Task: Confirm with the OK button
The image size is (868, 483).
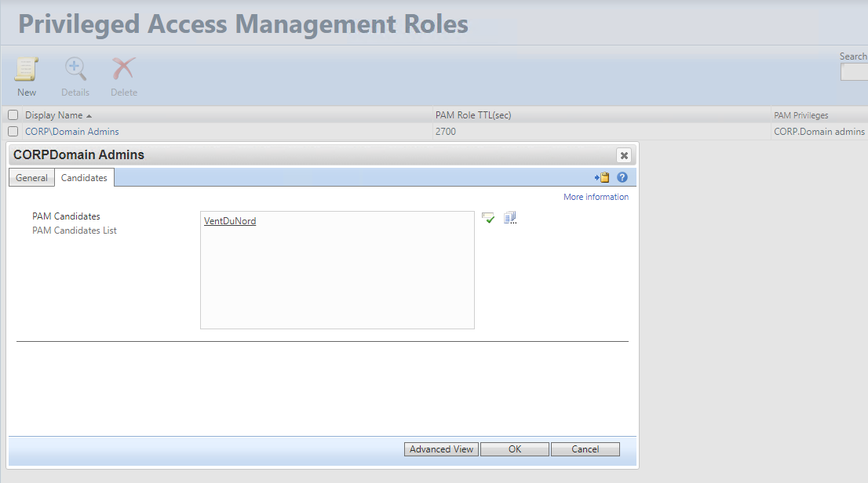Action: pos(514,449)
